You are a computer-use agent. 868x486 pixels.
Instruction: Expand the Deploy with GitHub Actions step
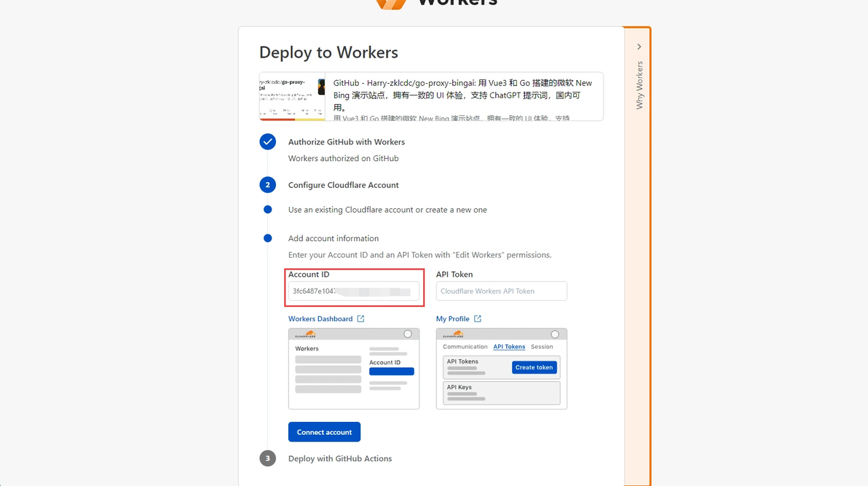(x=340, y=458)
